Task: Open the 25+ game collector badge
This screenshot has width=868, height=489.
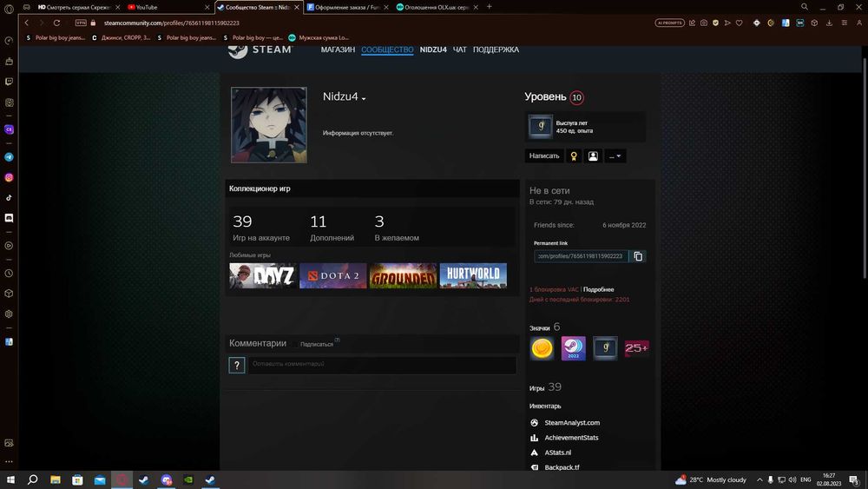Action: (x=636, y=348)
